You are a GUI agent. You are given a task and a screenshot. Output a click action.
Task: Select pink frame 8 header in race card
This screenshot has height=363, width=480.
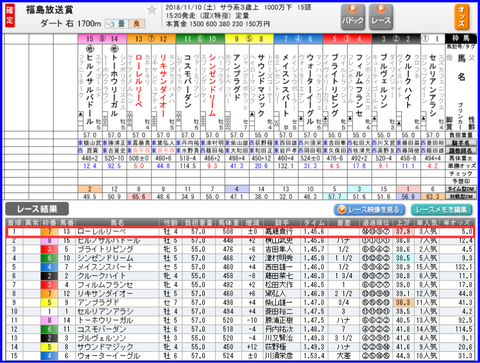coord(102,39)
